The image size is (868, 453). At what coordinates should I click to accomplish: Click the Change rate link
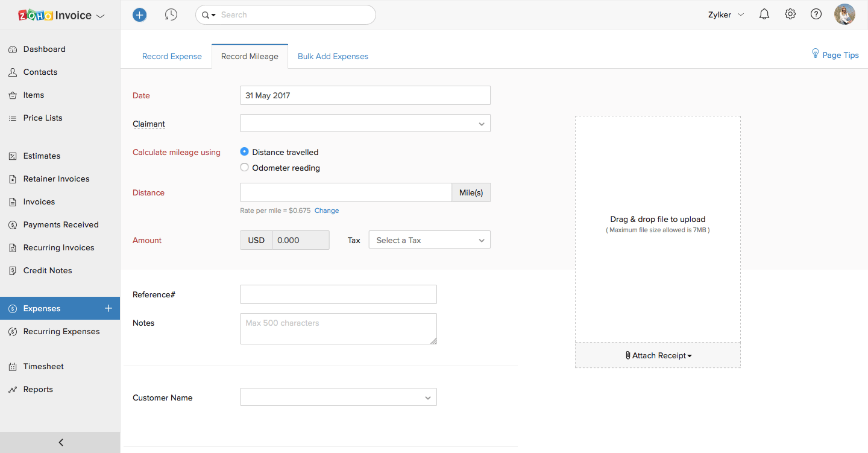coord(327,211)
